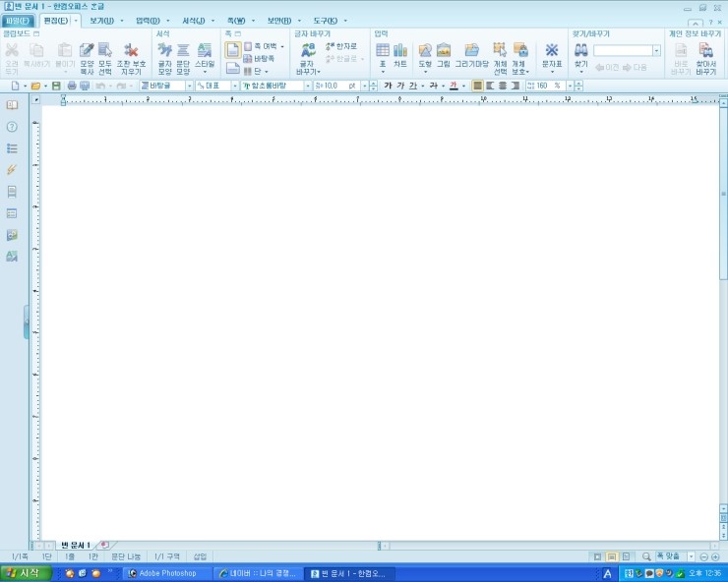Select align left button
This screenshot has height=582, width=728.
coord(490,86)
